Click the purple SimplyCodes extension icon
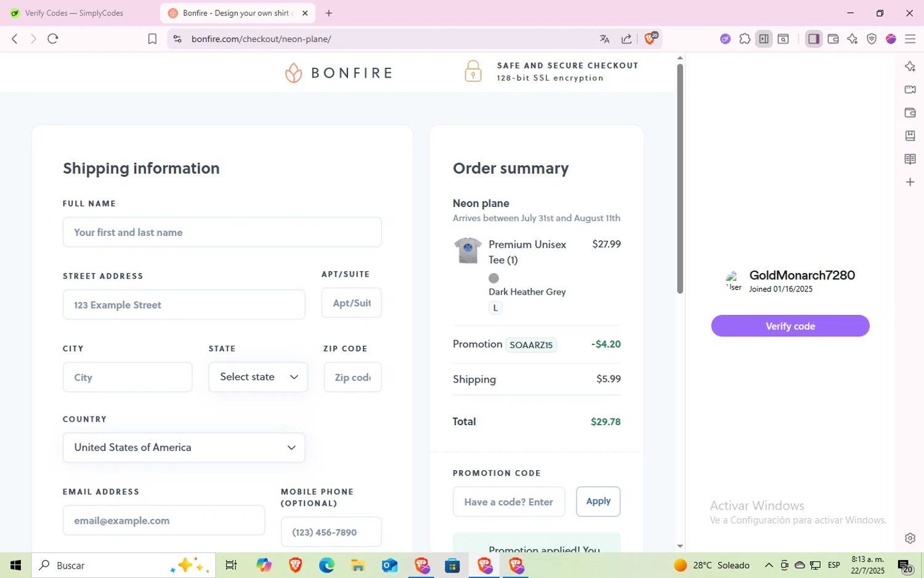The height and width of the screenshot is (578, 924). pyautogui.click(x=725, y=39)
